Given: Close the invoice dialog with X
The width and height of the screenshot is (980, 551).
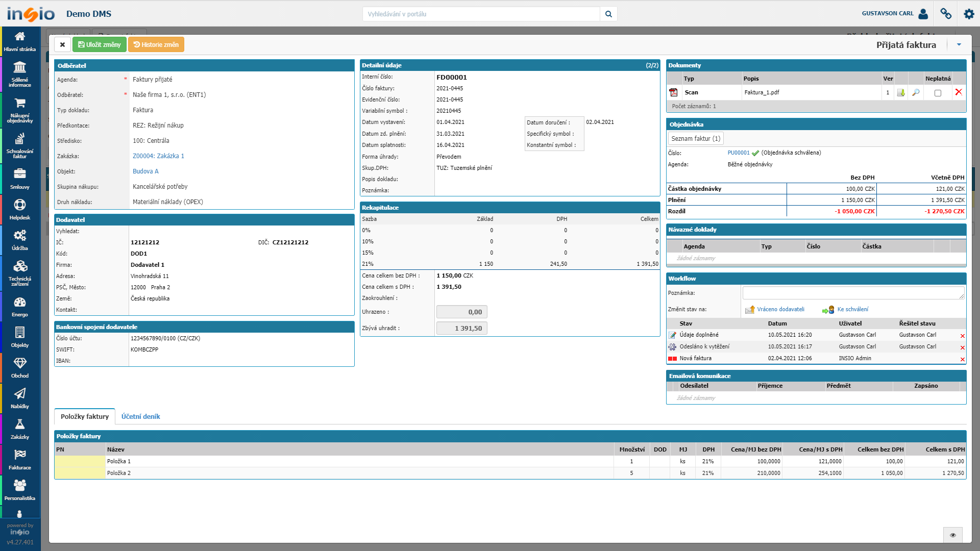Looking at the screenshot, I should pyautogui.click(x=62, y=44).
